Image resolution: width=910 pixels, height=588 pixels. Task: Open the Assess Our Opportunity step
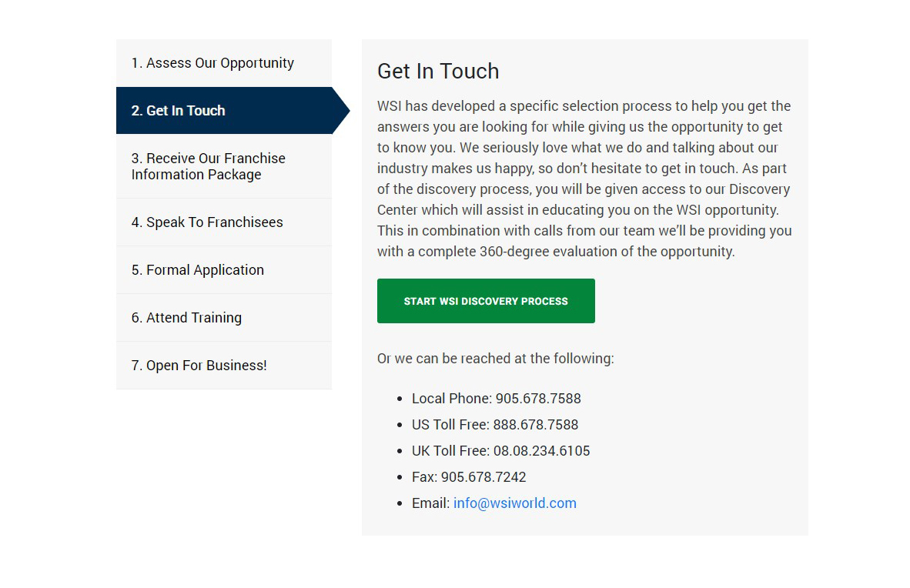pyautogui.click(x=224, y=62)
